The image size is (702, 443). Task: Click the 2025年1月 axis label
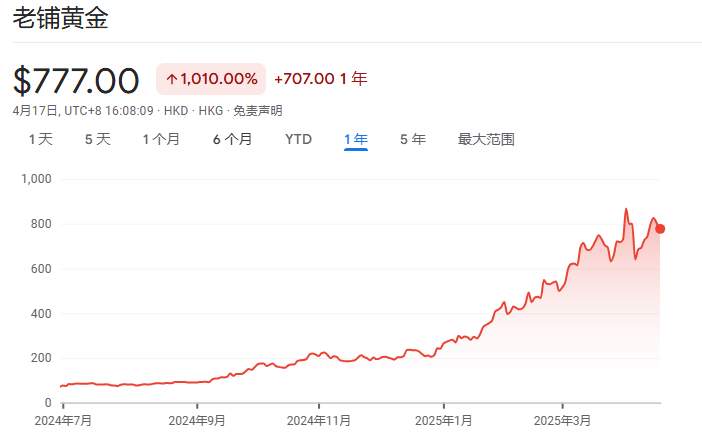[x=444, y=421]
